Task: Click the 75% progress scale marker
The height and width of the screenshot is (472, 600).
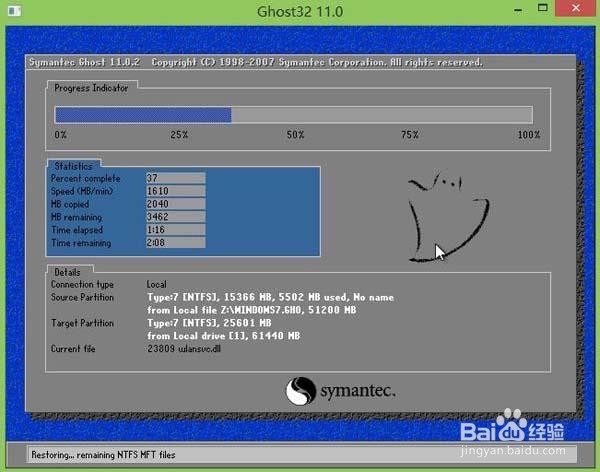Action: pyautogui.click(x=410, y=135)
